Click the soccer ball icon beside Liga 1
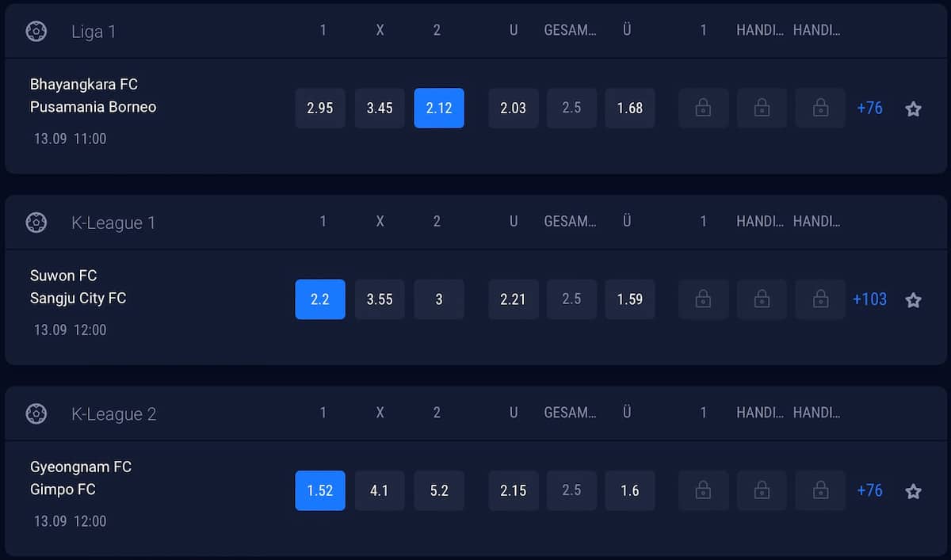 click(x=36, y=32)
